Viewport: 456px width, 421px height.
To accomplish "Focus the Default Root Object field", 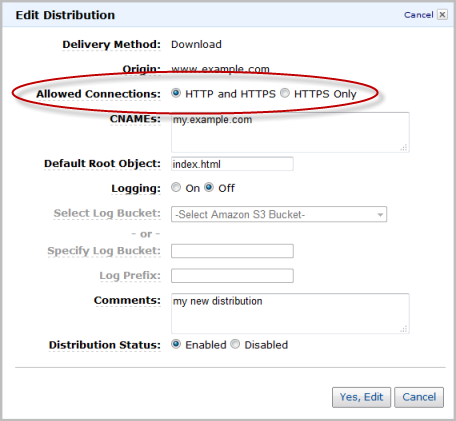I will click(x=232, y=164).
